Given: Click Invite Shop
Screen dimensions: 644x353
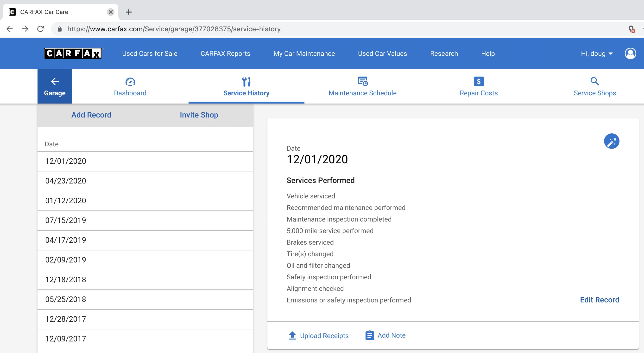Looking at the screenshot, I should [199, 115].
